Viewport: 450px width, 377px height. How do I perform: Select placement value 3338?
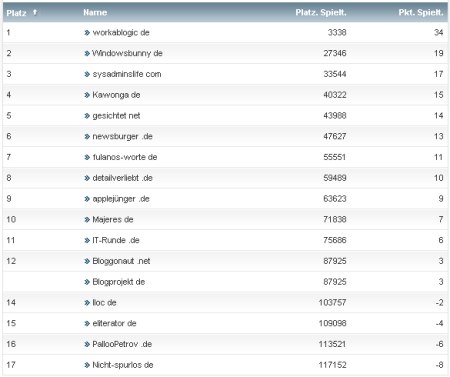point(337,33)
